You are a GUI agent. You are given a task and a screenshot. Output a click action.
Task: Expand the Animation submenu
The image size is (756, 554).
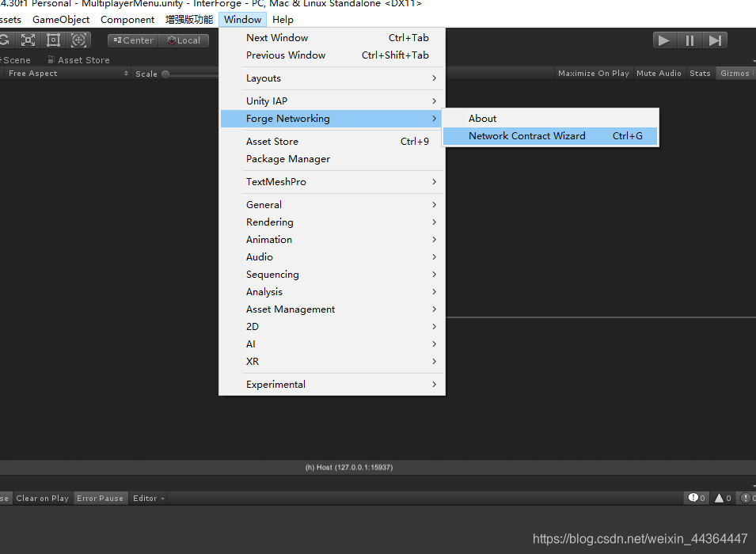point(332,240)
